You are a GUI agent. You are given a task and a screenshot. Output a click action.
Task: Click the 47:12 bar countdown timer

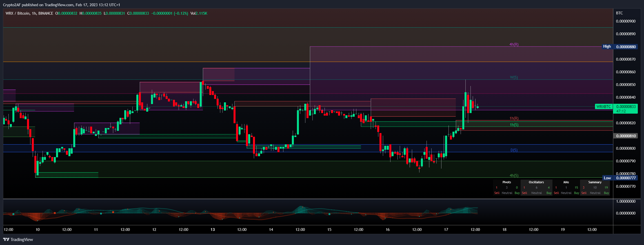pos(621,111)
